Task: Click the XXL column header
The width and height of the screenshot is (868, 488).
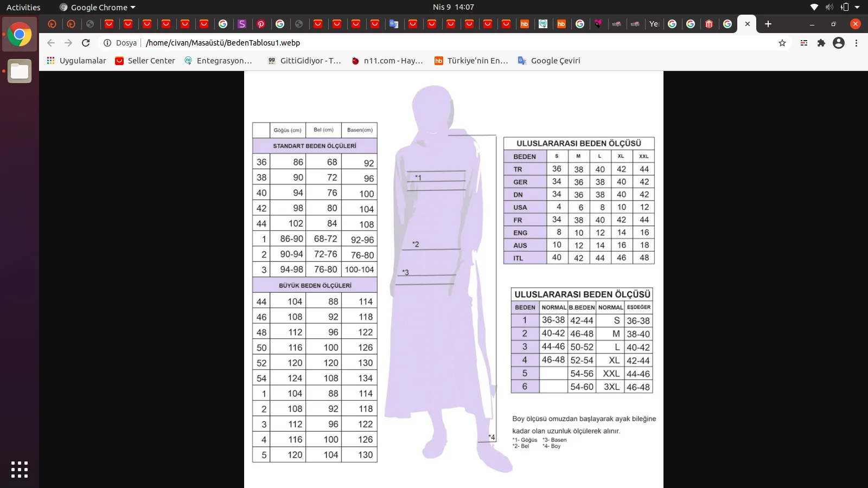Action: point(643,156)
